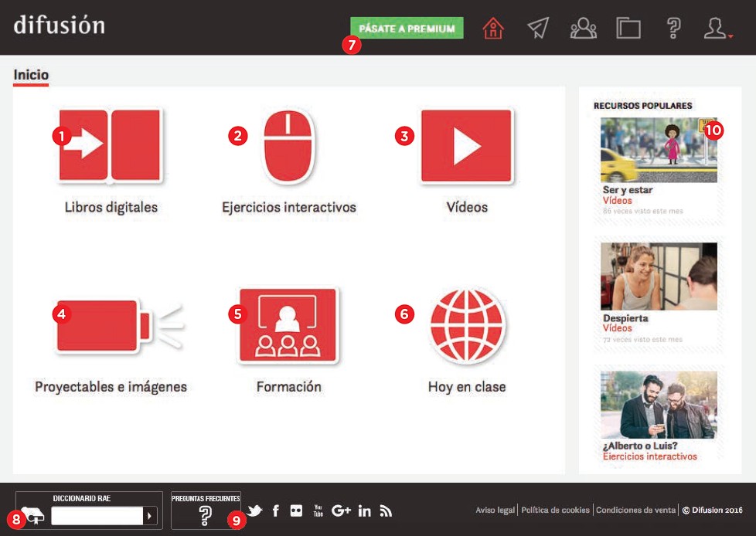Click the ¿Alberto o Luis? title
This screenshot has width=756, height=536.
(640, 446)
